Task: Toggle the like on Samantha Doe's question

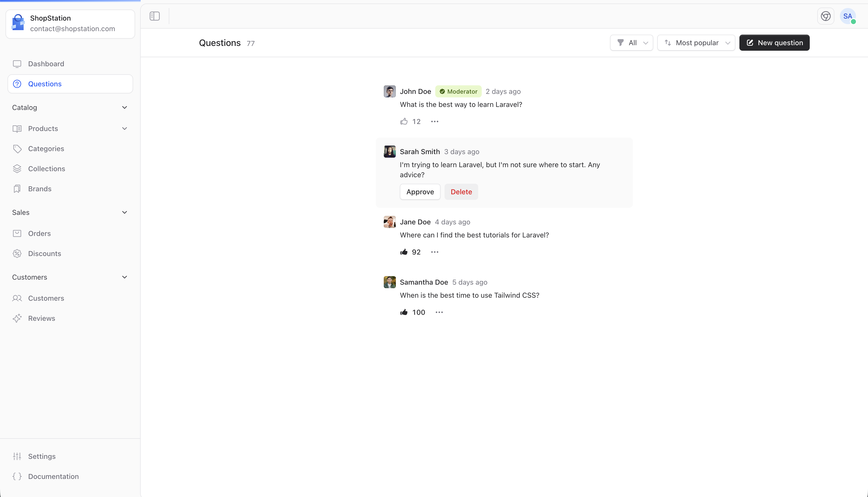Action: (404, 312)
